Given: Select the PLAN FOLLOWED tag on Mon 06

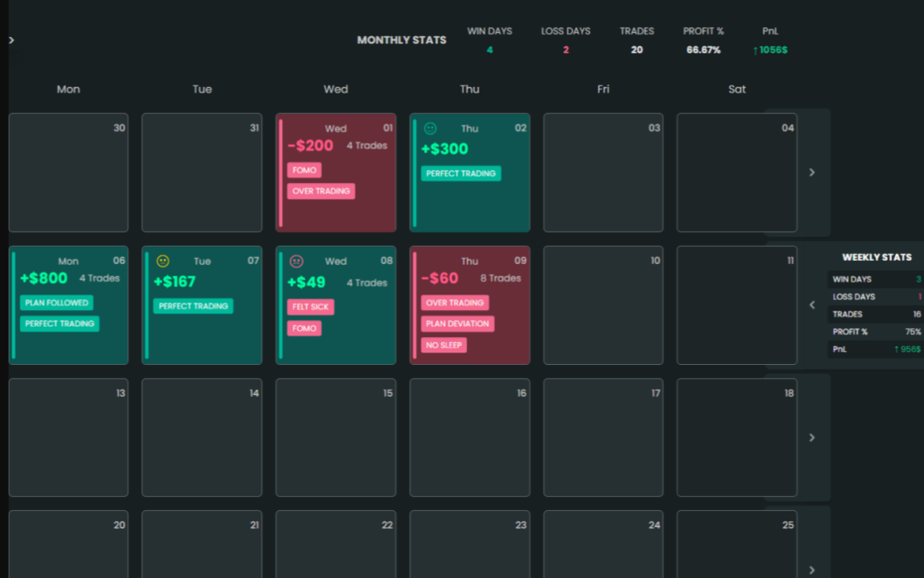Looking at the screenshot, I should pos(57,303).
